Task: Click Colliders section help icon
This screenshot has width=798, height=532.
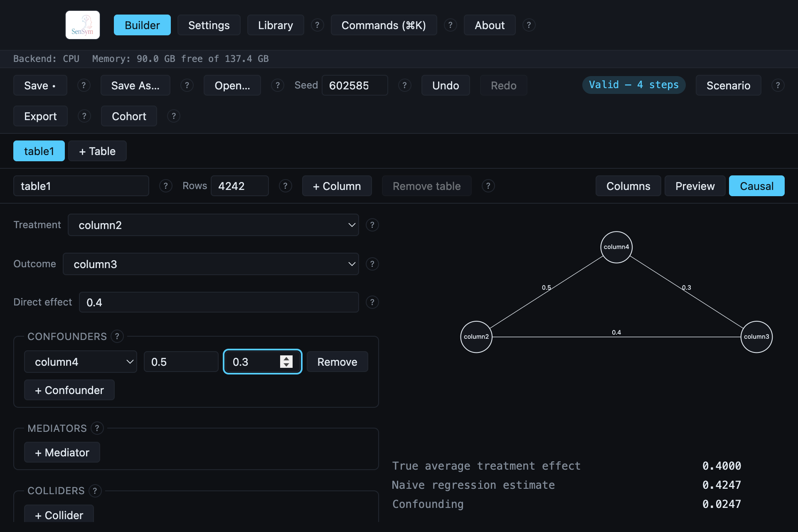Action: pos(95,491)
